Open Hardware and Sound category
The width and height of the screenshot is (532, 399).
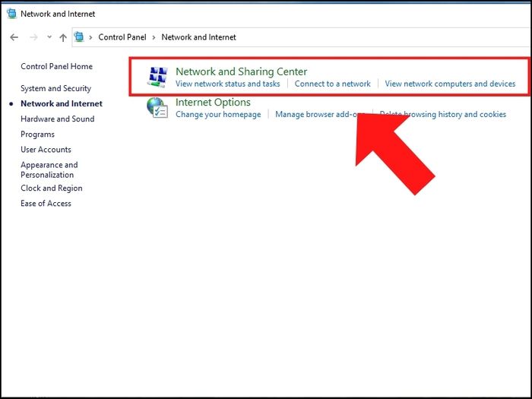coord(57,119)
